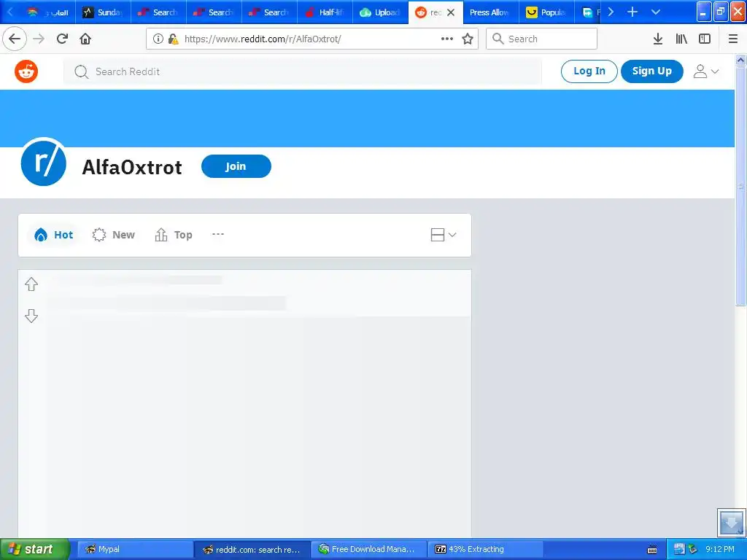This screenshot has width=747, height=560.
Task: Reload the current Reddit page
Action: click(62, 39)
